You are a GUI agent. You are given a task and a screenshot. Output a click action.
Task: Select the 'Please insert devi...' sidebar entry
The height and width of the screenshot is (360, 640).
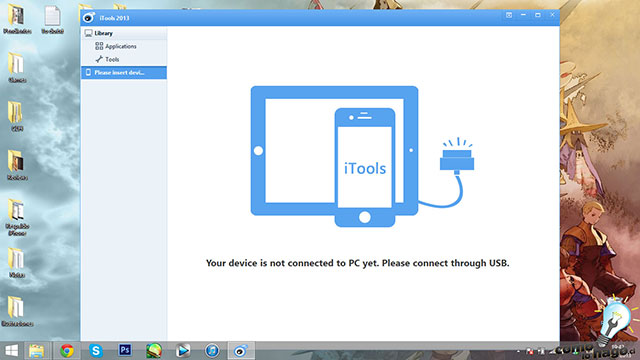[x=124, y=73]
